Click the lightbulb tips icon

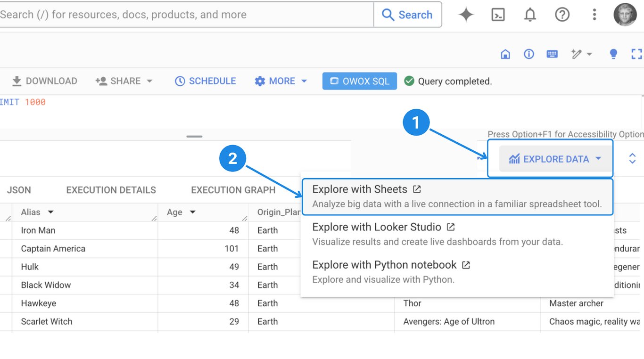[x=613, y=54]
